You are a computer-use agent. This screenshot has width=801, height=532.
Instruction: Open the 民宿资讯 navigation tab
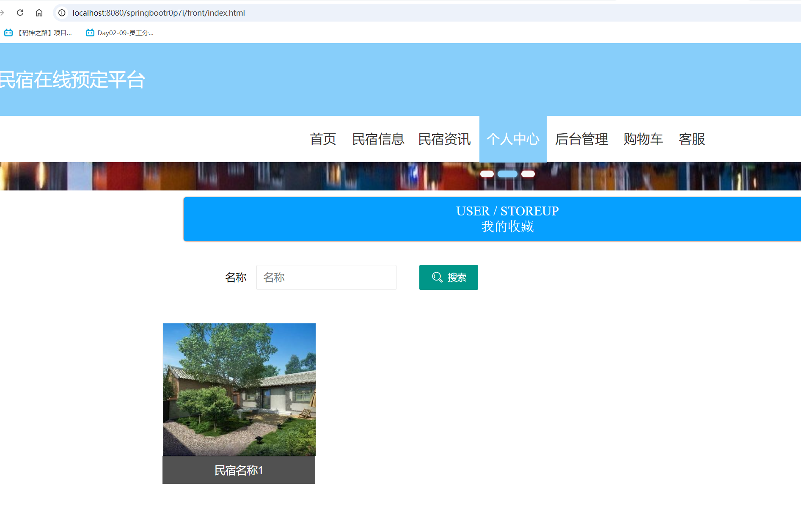tap(444, 139)
